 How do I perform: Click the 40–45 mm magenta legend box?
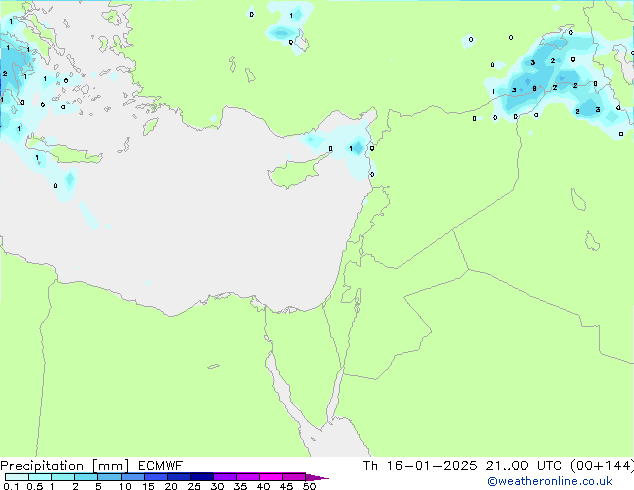pos(271,477)
